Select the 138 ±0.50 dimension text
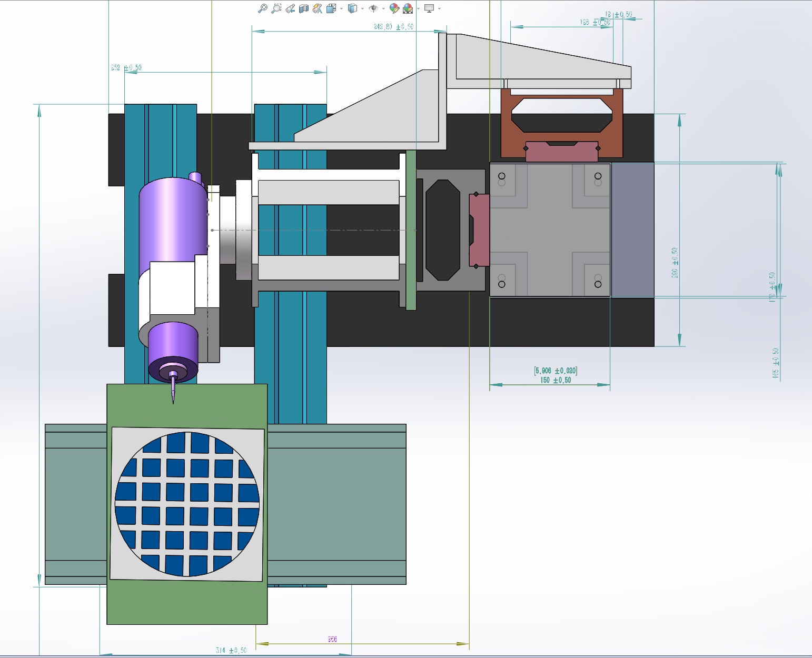This screenshot has width=812, height=658. click(595, 22)
